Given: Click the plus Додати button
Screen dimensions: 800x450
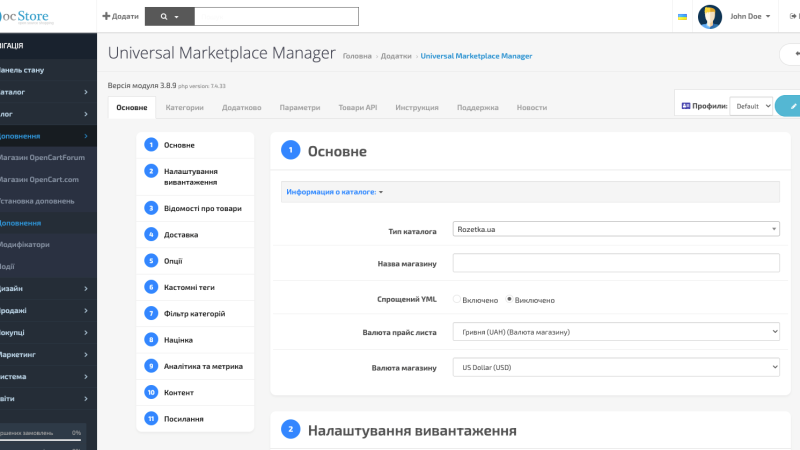Looking at the screenshot, I should coord(120,16).
